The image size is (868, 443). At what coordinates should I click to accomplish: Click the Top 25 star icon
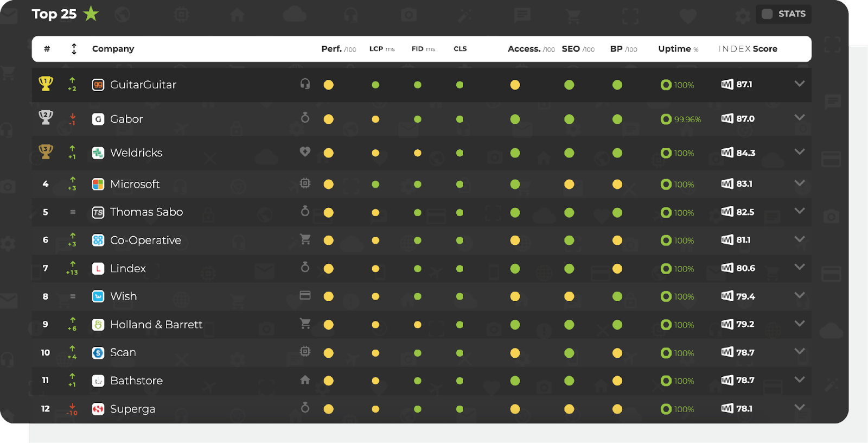click(x=91, y=14)
